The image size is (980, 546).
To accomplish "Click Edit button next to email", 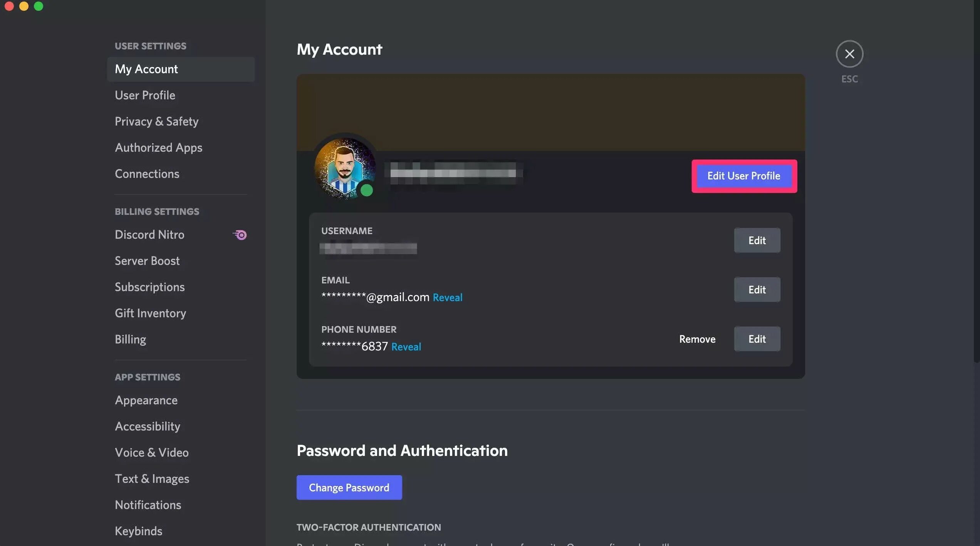I will [x=757, y=290].
